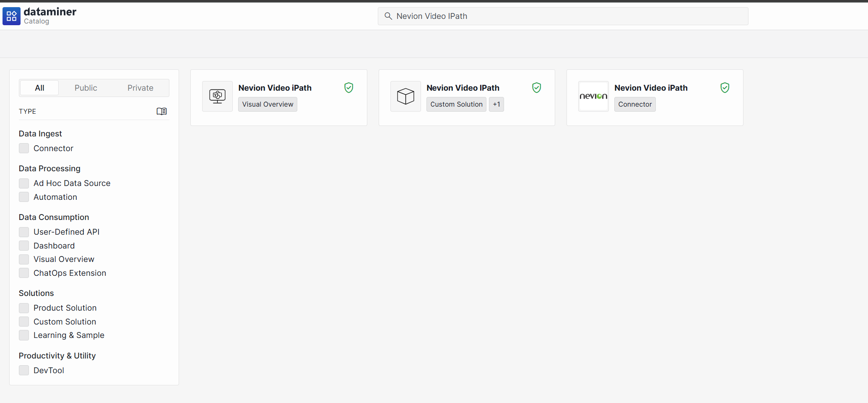Screen dimensions: 868x403
Task: Switch to the Private tab
Action: [x=140, y=88]
